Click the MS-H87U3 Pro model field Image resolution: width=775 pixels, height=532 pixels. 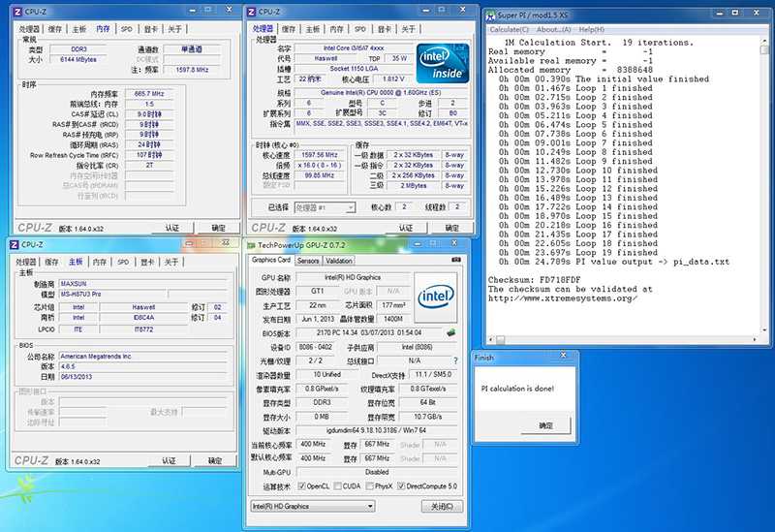(113, 295)
